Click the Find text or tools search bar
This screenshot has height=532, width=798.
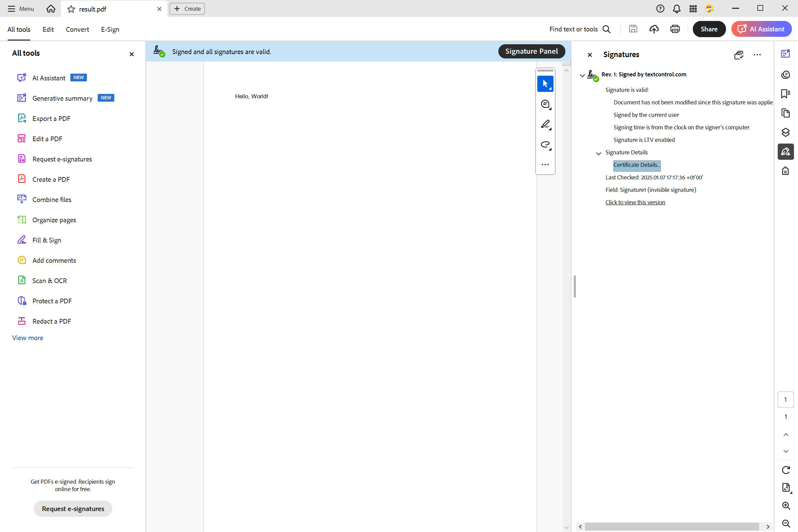pos(579,29)
